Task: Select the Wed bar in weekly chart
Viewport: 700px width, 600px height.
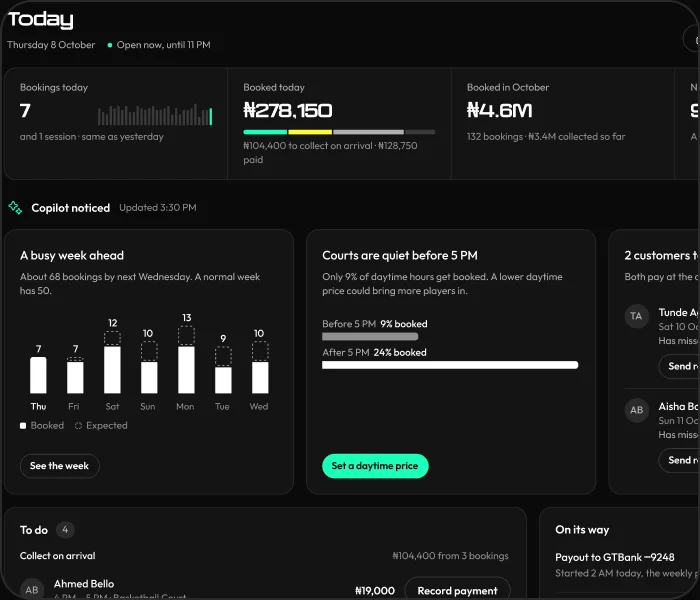Action: 260,367
